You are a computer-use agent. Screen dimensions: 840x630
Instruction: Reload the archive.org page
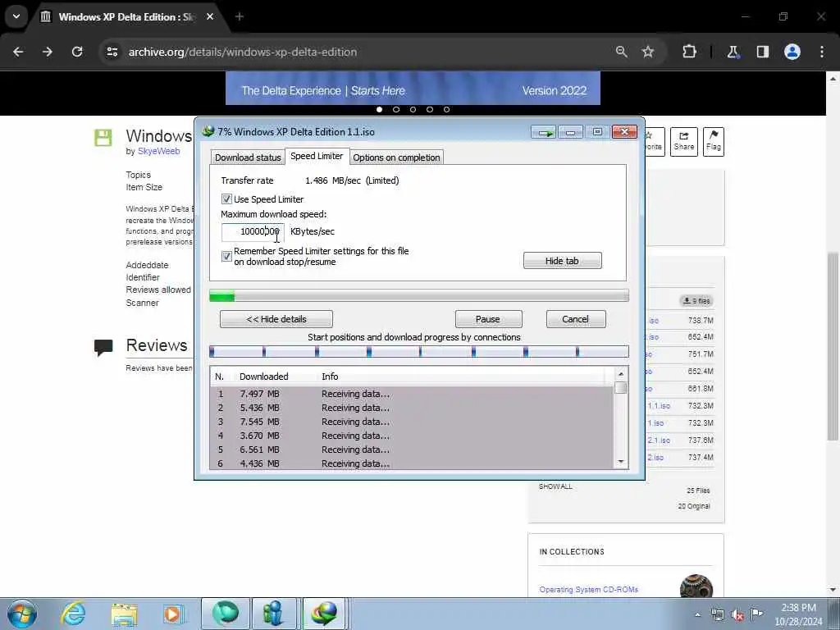(77, 52)
